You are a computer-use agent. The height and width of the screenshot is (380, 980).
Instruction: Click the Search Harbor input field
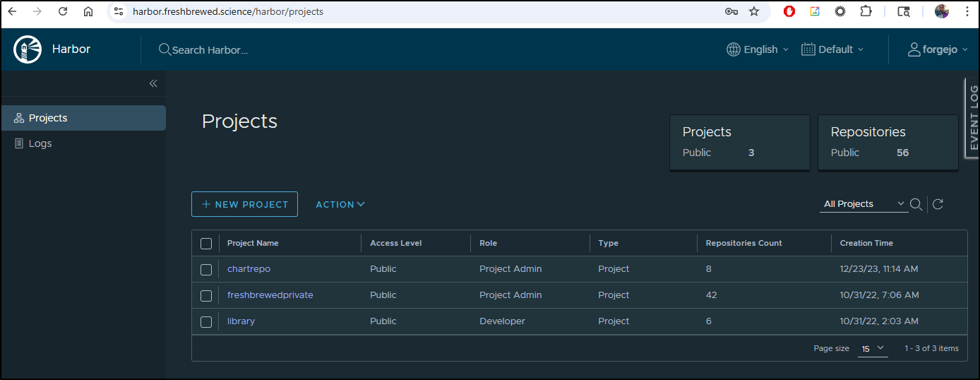[210, 50]
